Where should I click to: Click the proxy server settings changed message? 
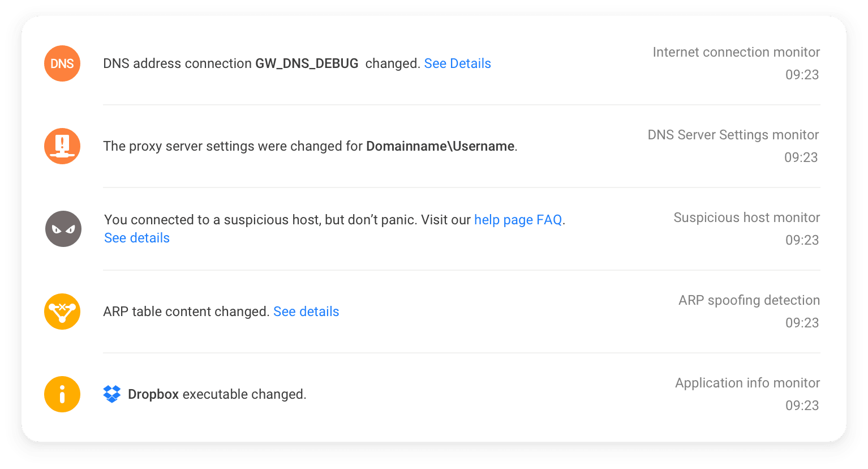coord(310,146)
